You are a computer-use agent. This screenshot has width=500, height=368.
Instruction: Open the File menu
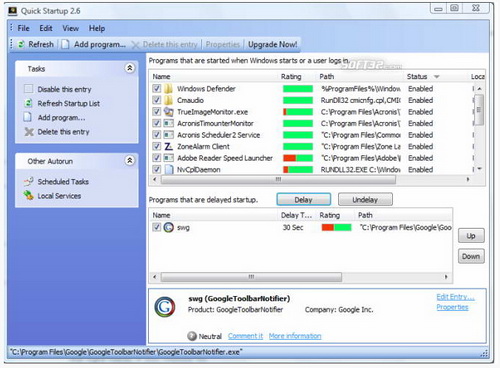[x=23, y=28]
